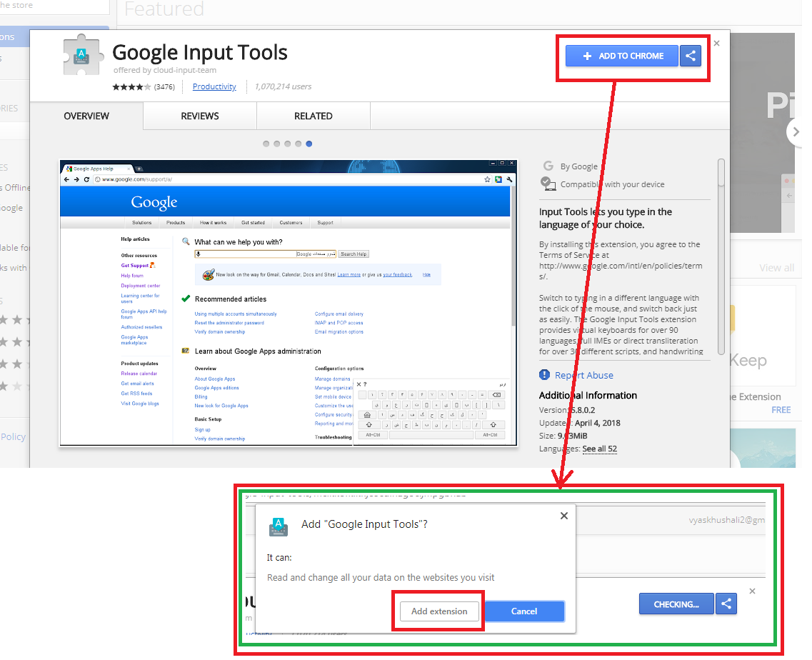Click the 'Read and change all your data' permission text
The image size is (812, 660).
pyautogui.click(x=381, y=578)
